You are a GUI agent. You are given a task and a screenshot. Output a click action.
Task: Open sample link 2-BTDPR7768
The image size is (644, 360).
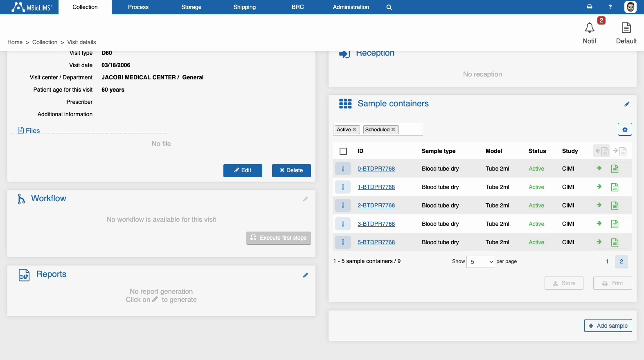coord(376,205)
